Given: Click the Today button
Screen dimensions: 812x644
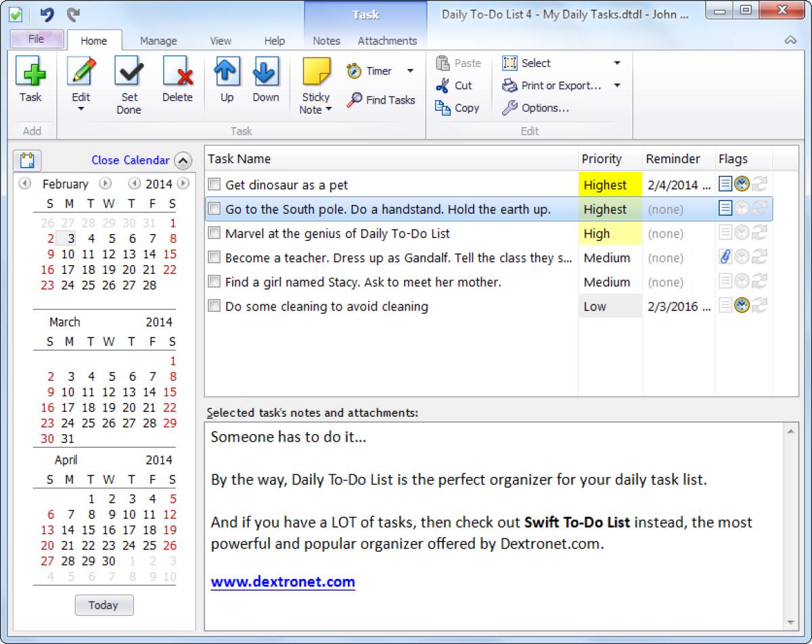Looking at the screenshot, I should [104, 605].
